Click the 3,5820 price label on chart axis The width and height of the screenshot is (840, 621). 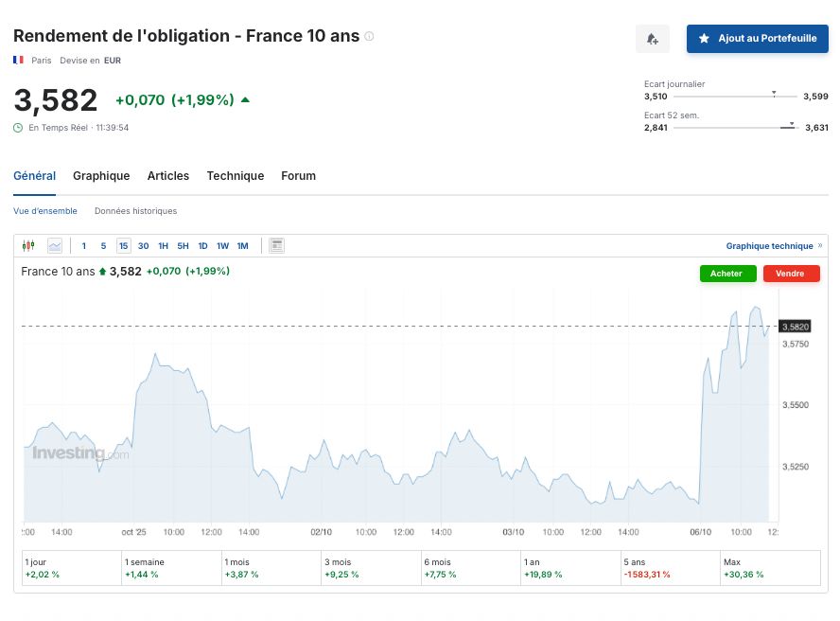[x=795, y=327]
